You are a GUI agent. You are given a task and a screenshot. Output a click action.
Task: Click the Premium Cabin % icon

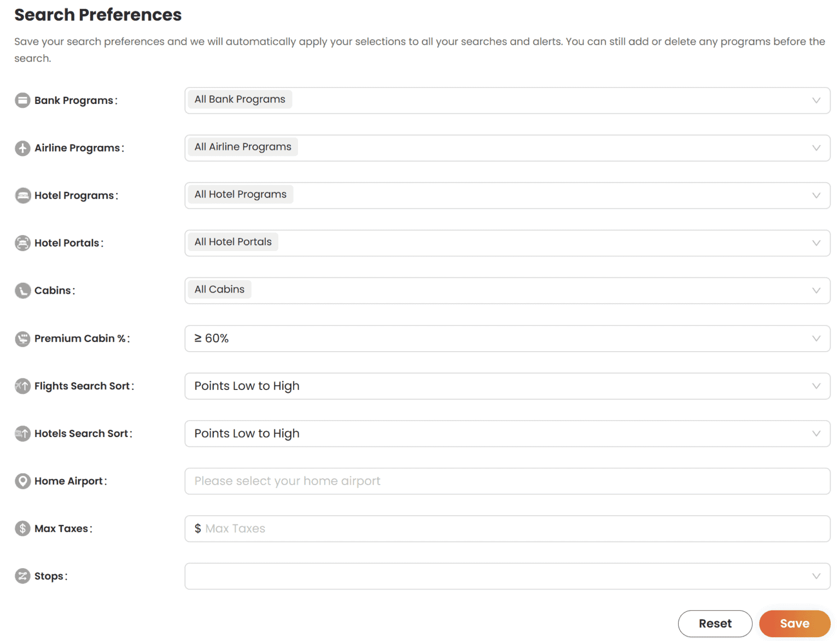click(22, 339)
